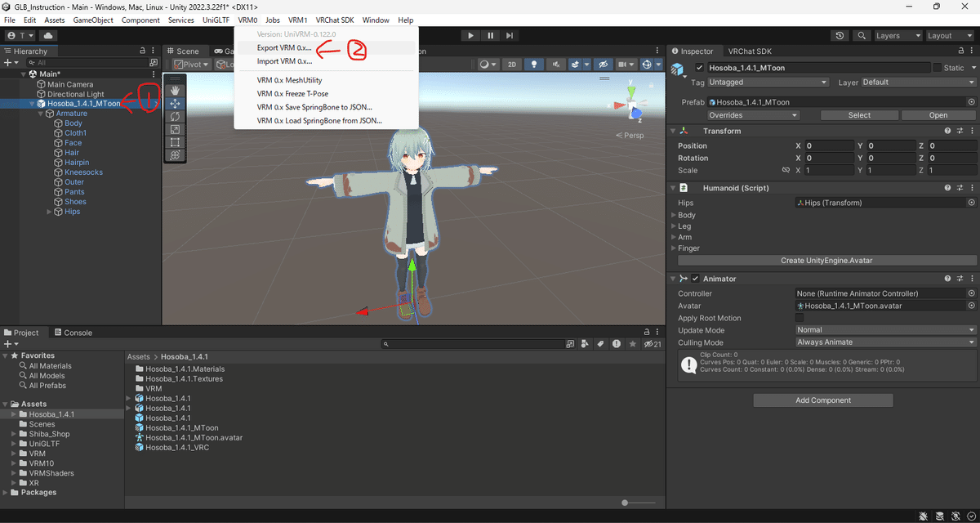Open the Overrides dropdown

[x=753, y=115]
